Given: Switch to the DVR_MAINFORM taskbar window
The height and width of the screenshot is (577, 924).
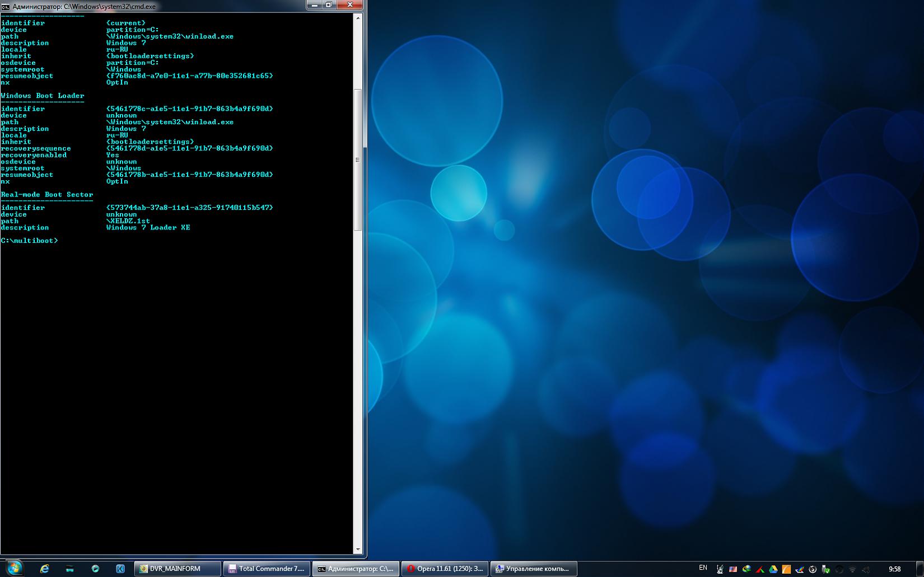Looking at the screenshot, I should [x=178, y=569].
